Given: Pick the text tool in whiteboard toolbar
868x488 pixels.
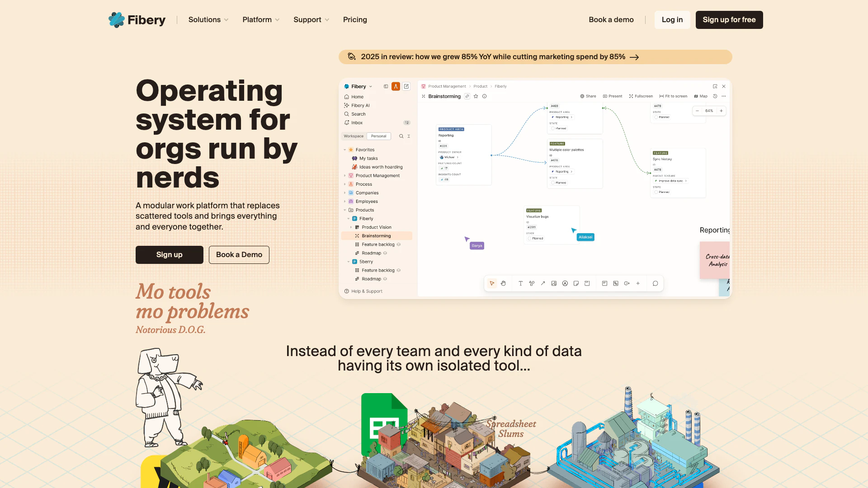Looking at the screenshot, I should pos(520,283).
